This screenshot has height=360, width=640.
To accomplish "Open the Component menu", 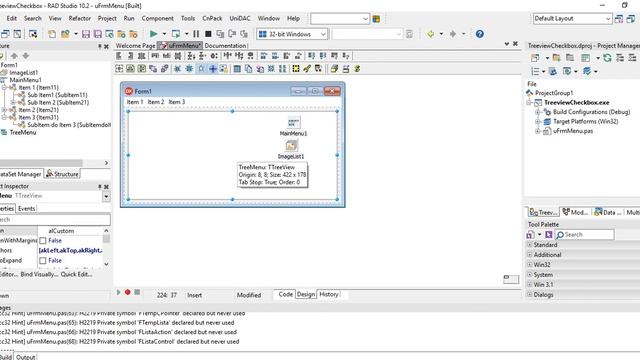I will pyautogui.click(x=158, y=18).
